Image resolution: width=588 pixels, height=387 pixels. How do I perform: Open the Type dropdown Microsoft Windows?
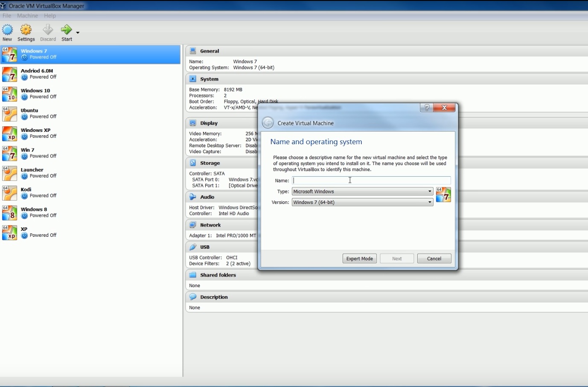coord(363,192)
